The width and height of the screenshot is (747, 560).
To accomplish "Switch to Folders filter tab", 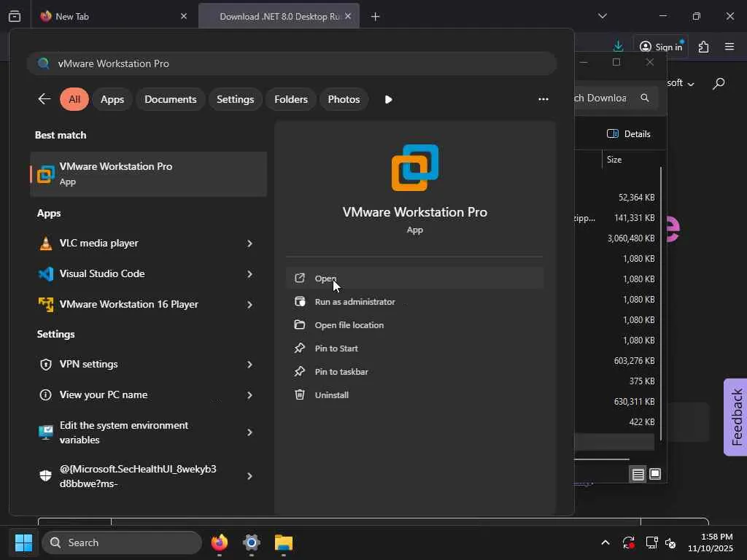I will (291, 99).
